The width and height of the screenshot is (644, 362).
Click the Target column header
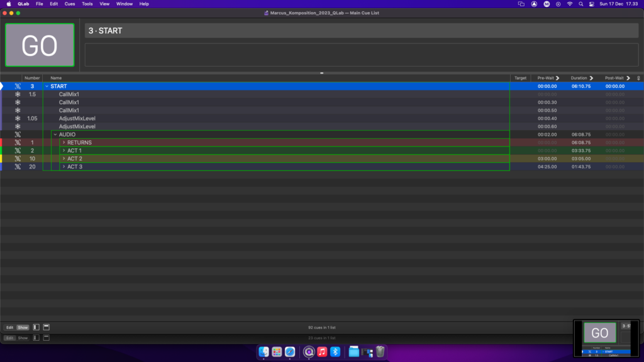[x=520, y=78]
